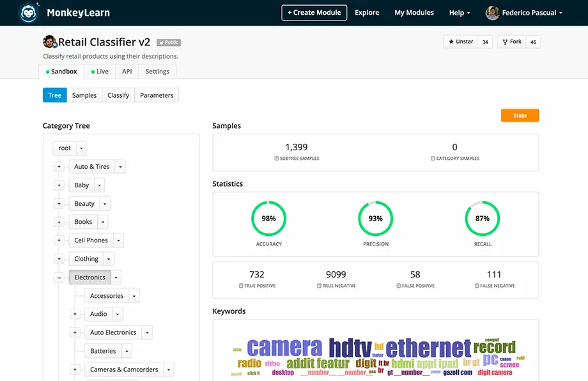This screenshot has width=588, height=381.
Task: Select the Accessories subcategory node
Action: click(107, 296)
